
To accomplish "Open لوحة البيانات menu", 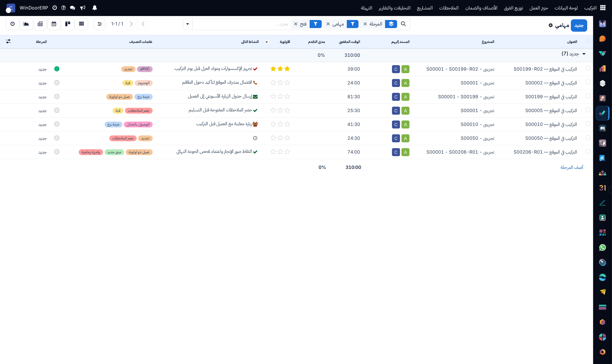I will pyautogui.click(x=566, y=8).
